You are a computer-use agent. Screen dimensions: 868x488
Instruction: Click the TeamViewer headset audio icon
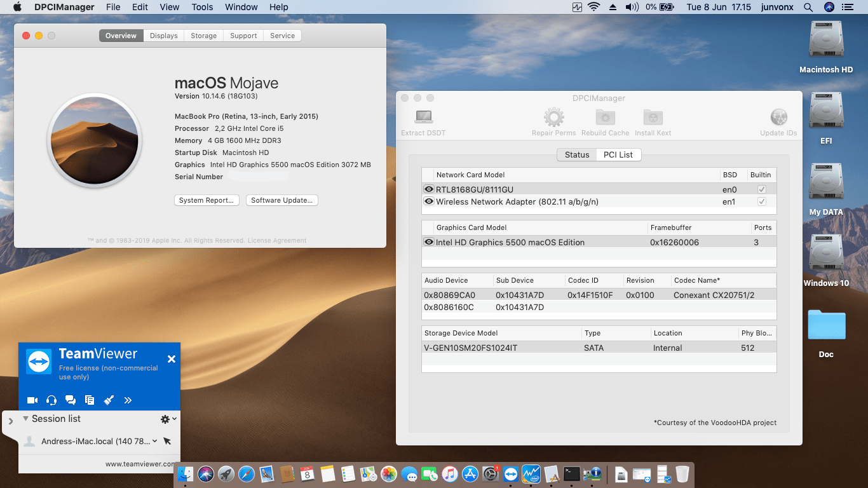point(51,400)
